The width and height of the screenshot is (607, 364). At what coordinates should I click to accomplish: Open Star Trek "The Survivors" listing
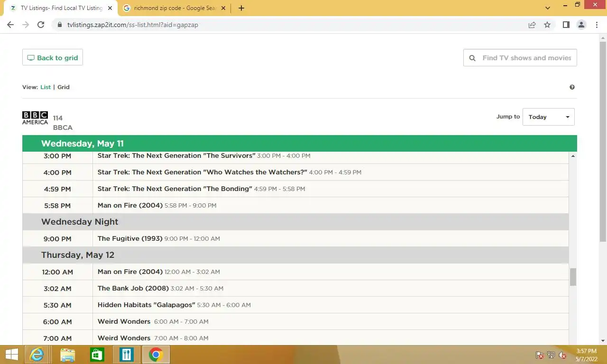[176, 155]
